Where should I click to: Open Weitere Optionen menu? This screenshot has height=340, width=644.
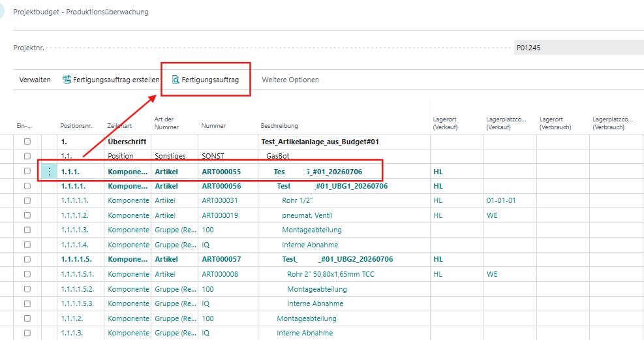point(290,80)
